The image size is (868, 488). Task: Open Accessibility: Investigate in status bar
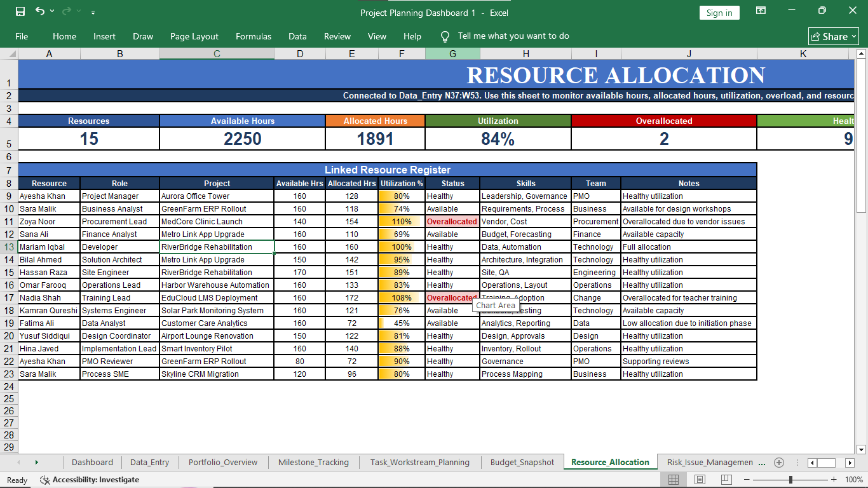click(x=90, y=480)
